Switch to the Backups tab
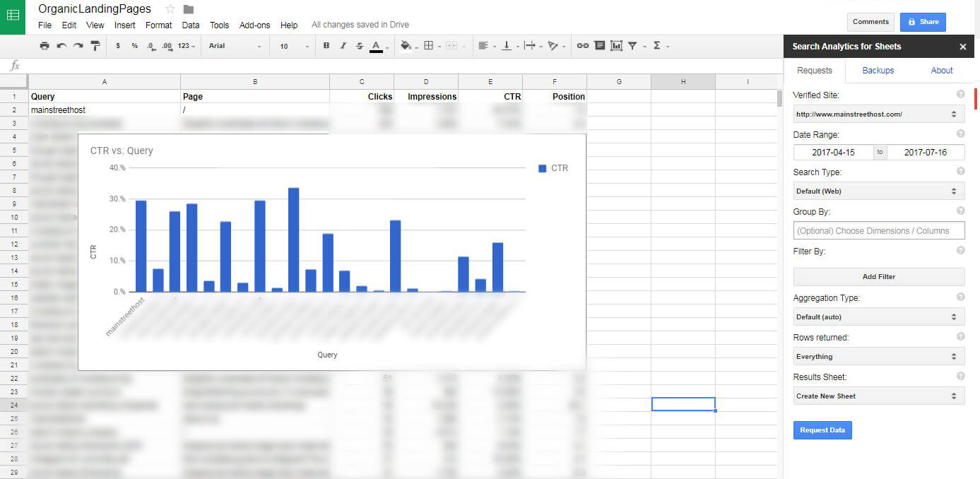 [x=878, y=70]
